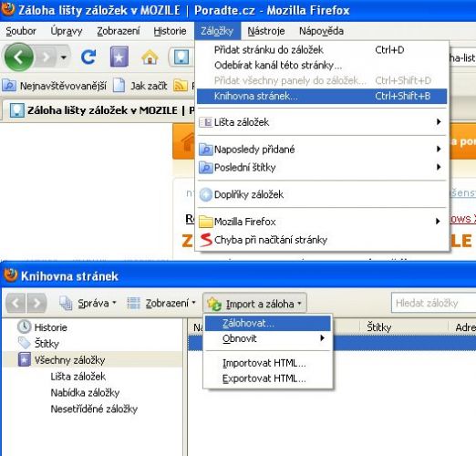The image size is (476, 456).
Task: Click in the Hledat záložky search field
Action: [x=434, y=303]
